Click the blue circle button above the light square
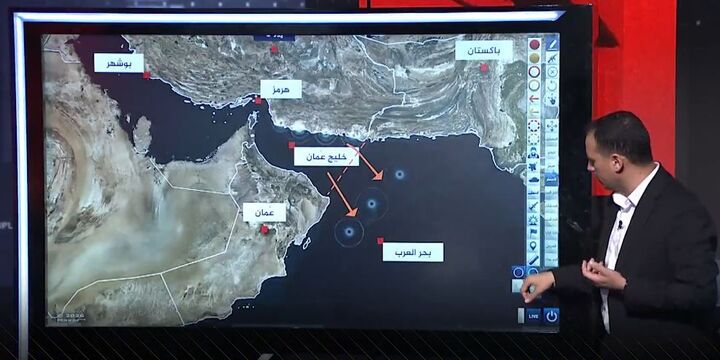 click(x=518, y=272)
